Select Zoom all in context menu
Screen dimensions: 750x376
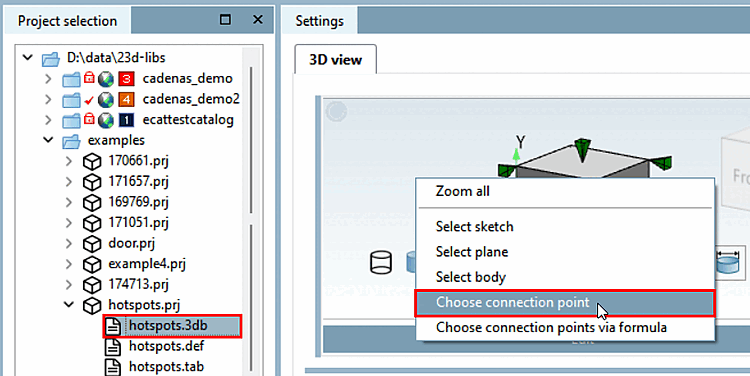463,191
